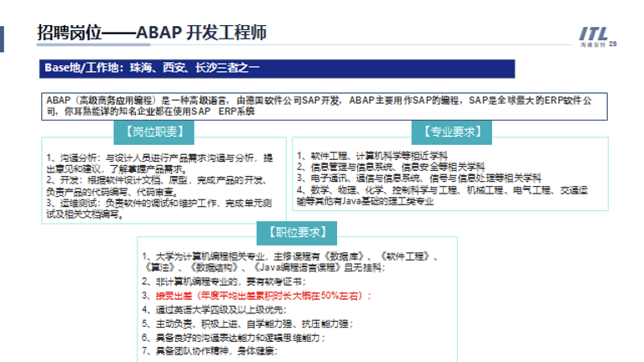Click the 【岗位职责】 header label

pyautogui.click(x=154, y=132)
